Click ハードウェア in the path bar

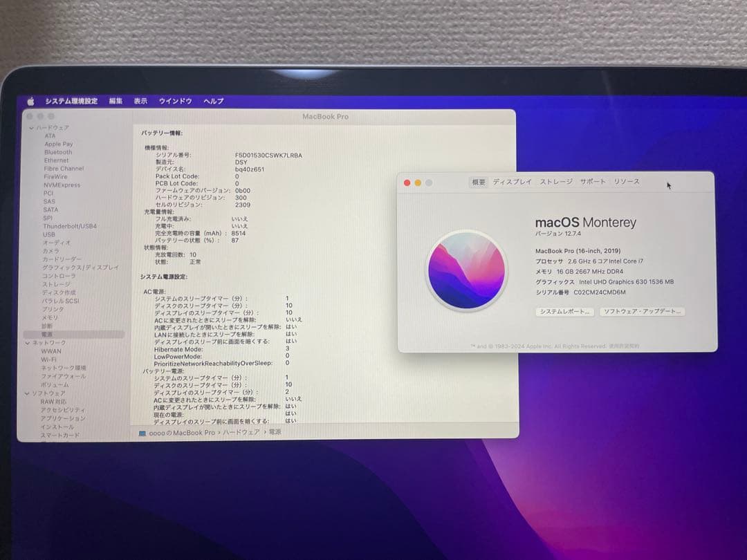pos(241,432)
